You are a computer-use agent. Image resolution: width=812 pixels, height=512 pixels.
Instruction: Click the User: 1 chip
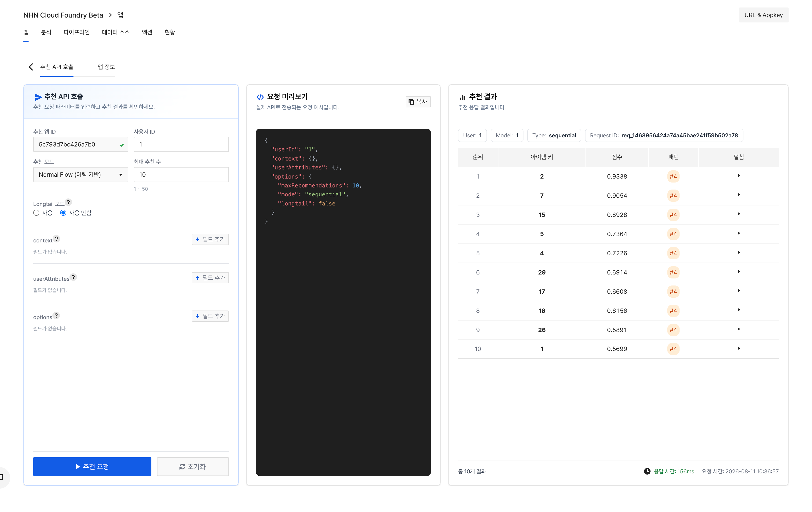pyautogui.click(x=472, y=135)
